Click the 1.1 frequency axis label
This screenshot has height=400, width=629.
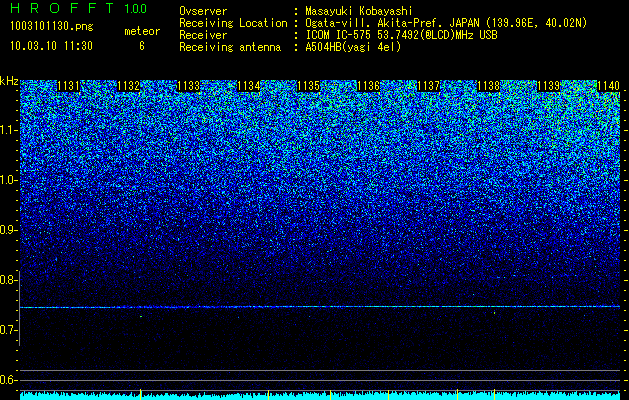click(9, 130)
